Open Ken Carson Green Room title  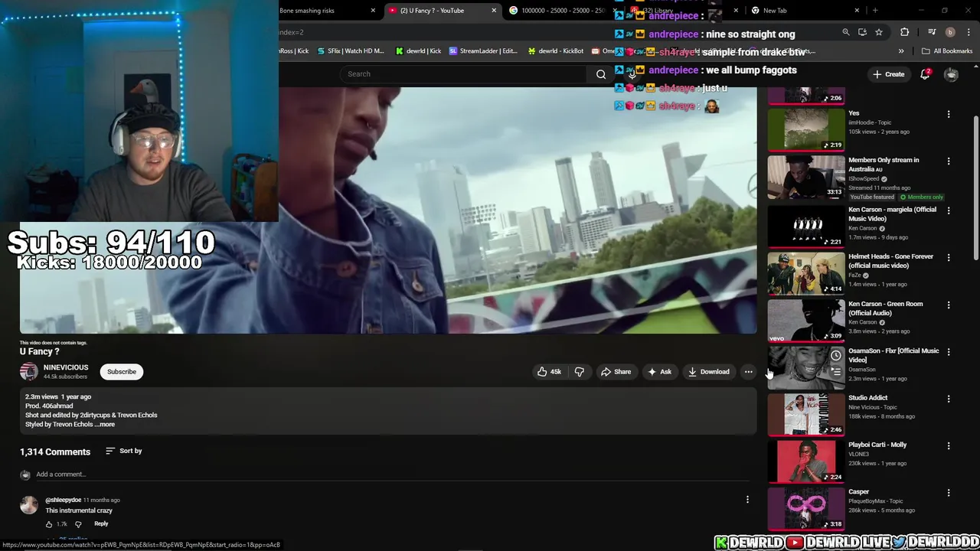tap(885, 308)
